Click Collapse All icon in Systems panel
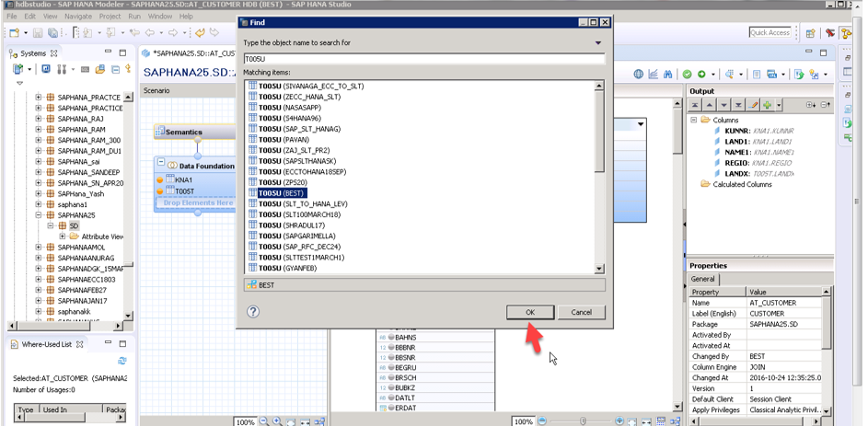 coord(115,69)
